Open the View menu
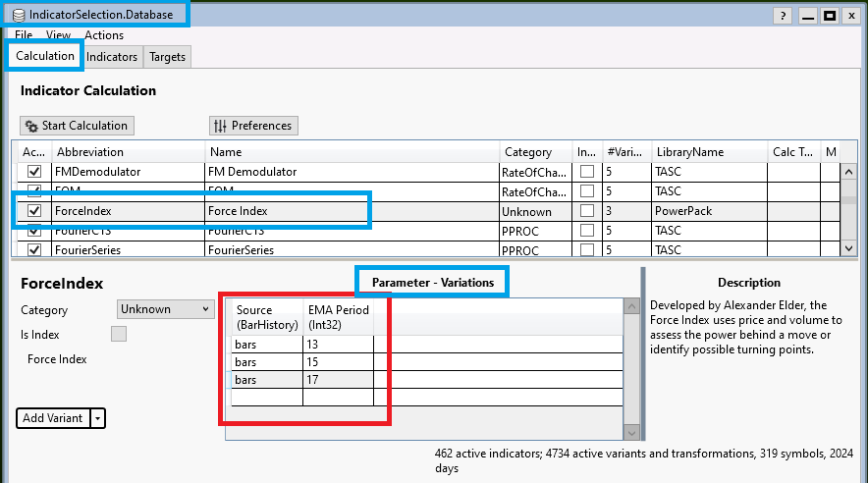This screenshot has width=868, height=483. 58,35
